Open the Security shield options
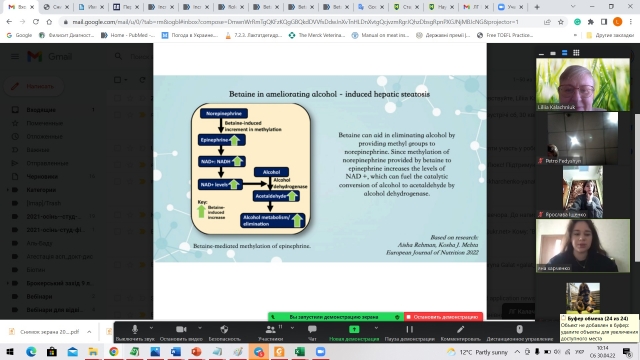 (224, 333)
